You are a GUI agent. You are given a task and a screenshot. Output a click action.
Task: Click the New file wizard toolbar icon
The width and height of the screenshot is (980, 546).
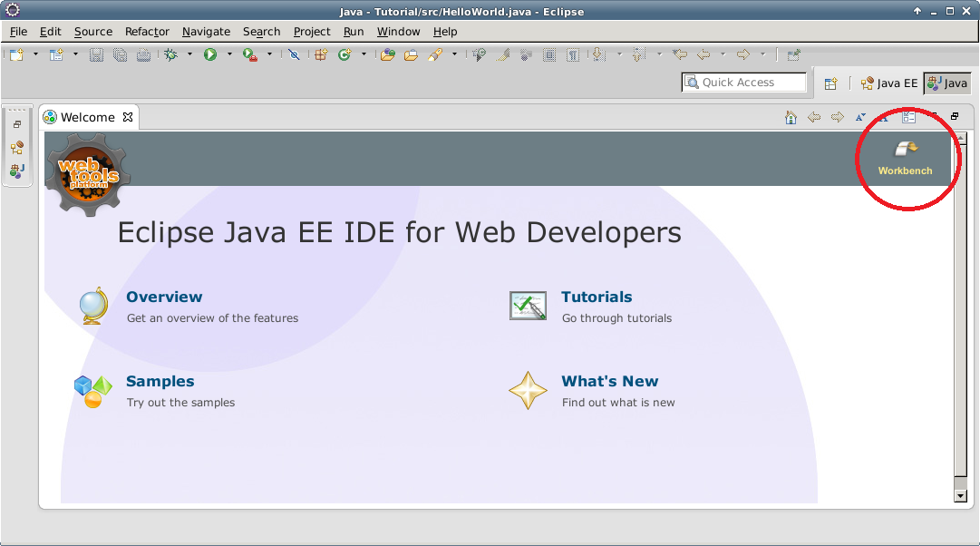pyautogui.click(x=17, y=55)
